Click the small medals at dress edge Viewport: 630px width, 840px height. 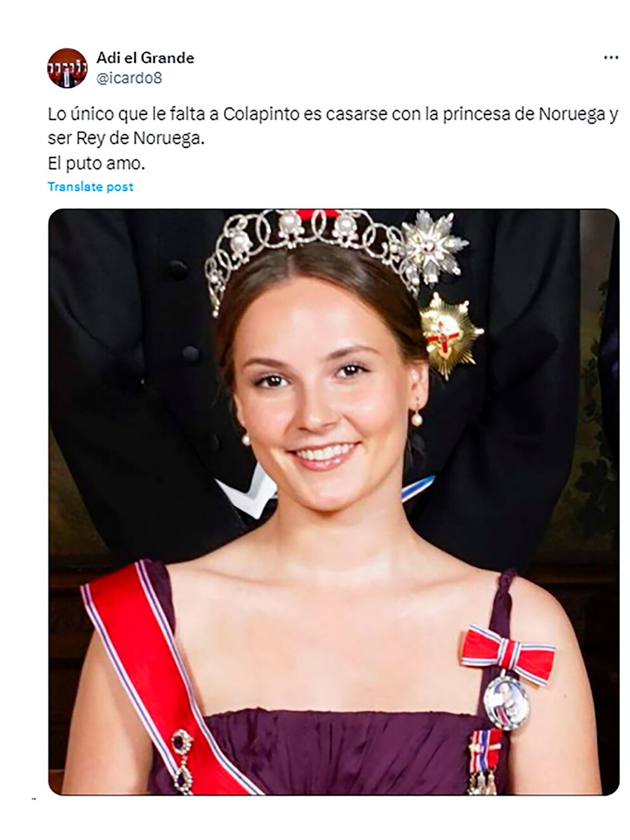tap(485, 761)
